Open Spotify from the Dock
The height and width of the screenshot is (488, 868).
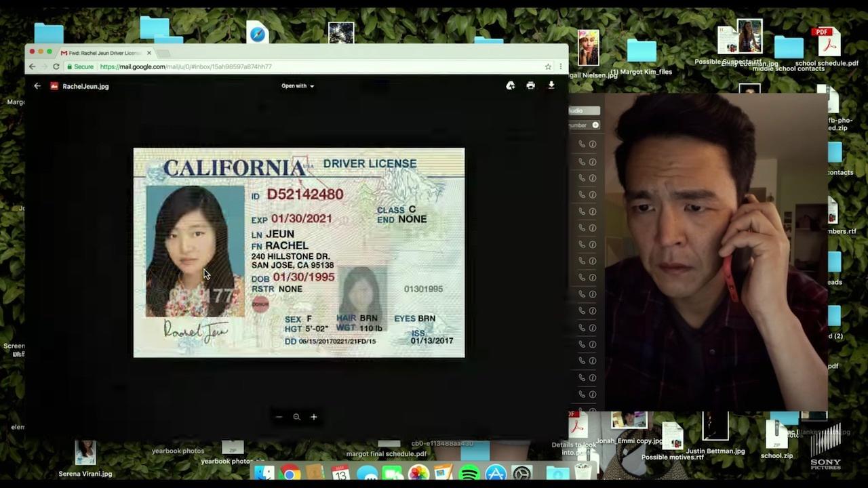469,473
